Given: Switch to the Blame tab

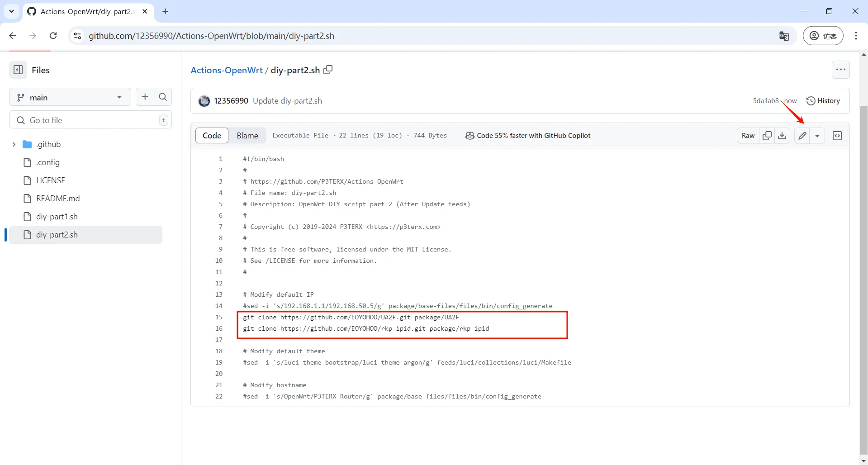Looking at the screenshot, I should (247, 135).
